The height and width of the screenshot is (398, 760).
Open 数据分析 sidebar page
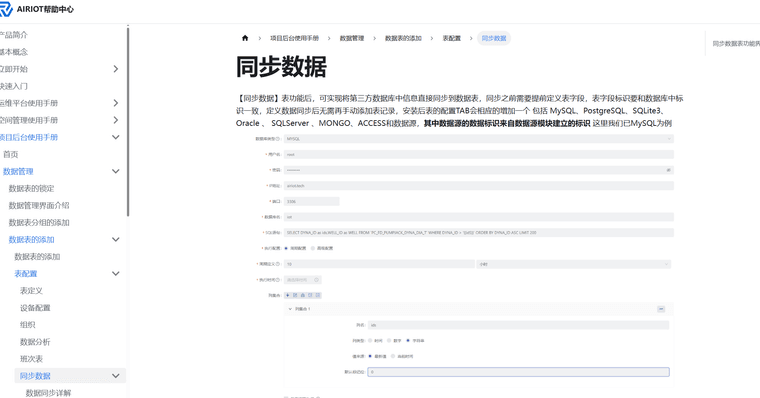click(x=35, y=342)
